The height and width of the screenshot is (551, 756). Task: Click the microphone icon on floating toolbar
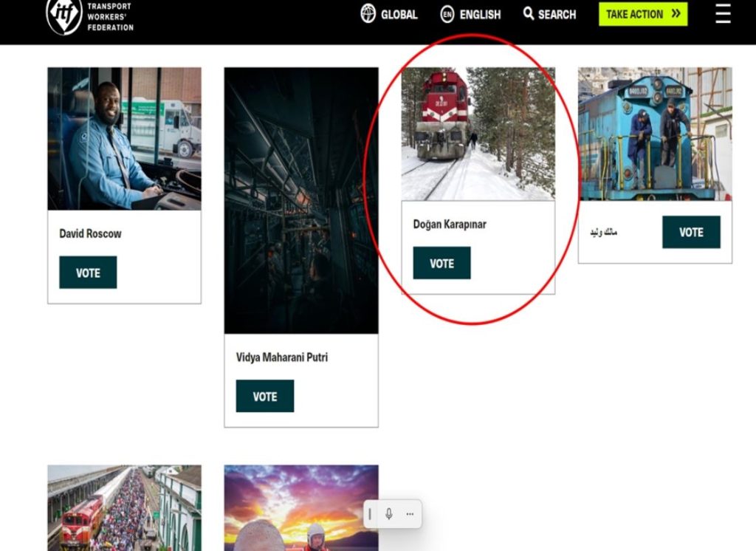point(389,514)
